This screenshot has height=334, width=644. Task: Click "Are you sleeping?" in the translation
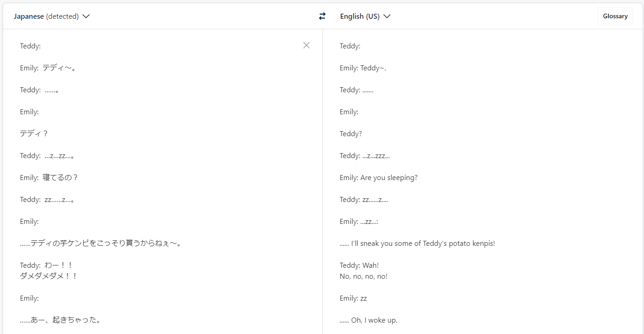[x=389, y=178]
